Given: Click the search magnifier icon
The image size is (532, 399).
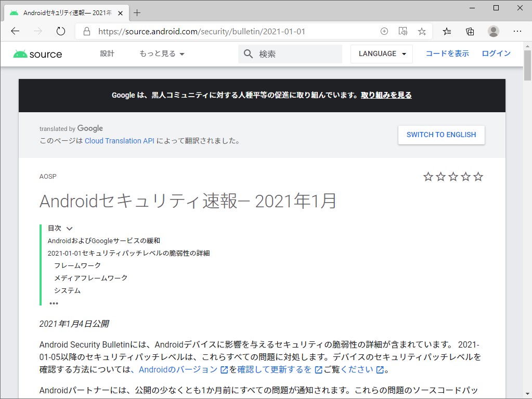Looking at the screenshot, I should [248, 54].
